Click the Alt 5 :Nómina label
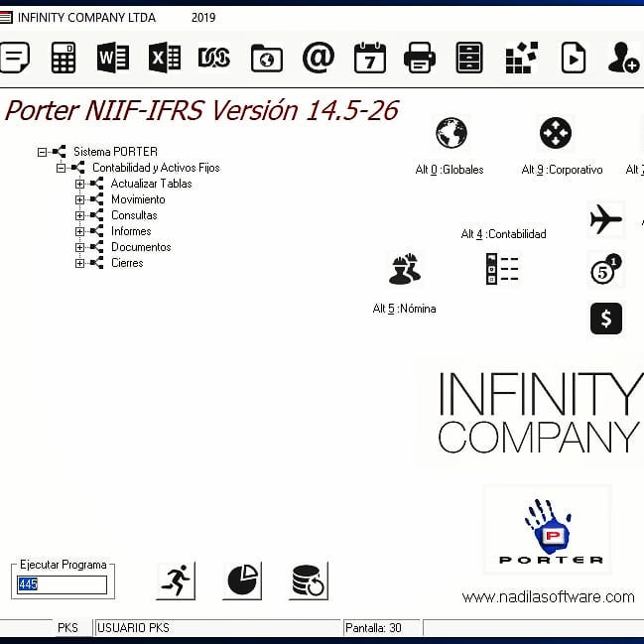 pos(404,309)
